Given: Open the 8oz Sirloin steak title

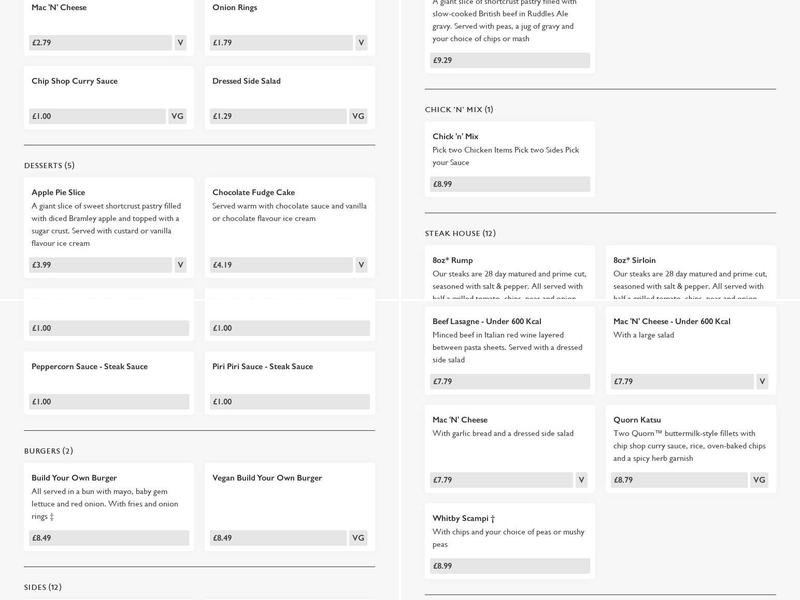Looking at the screenshot, I should [x=635, y=260].
